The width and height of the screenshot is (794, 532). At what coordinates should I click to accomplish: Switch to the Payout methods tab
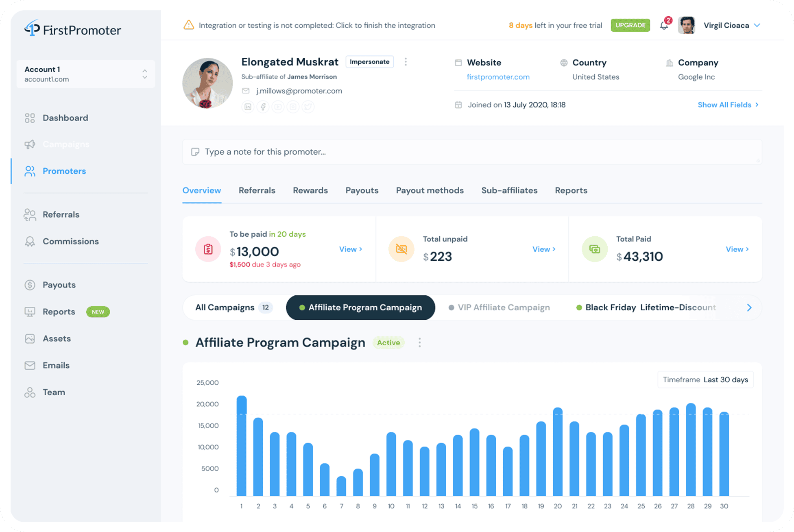430,190
